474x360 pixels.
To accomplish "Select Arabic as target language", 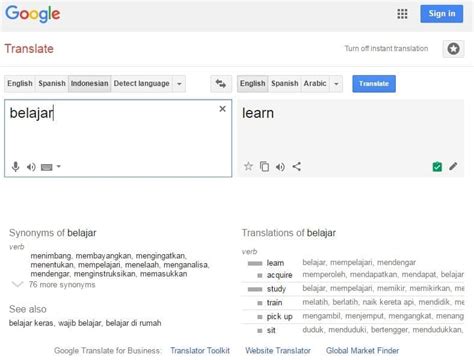I will pos(315,83).
